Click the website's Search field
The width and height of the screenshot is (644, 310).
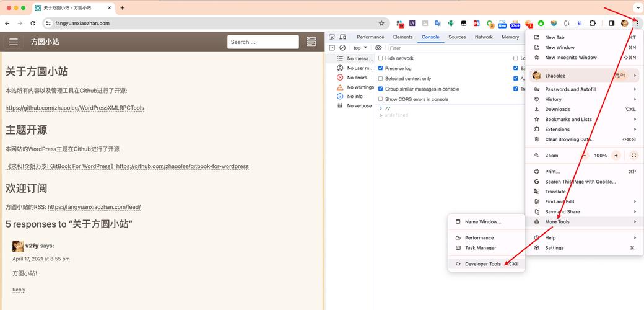click(263, 42)
